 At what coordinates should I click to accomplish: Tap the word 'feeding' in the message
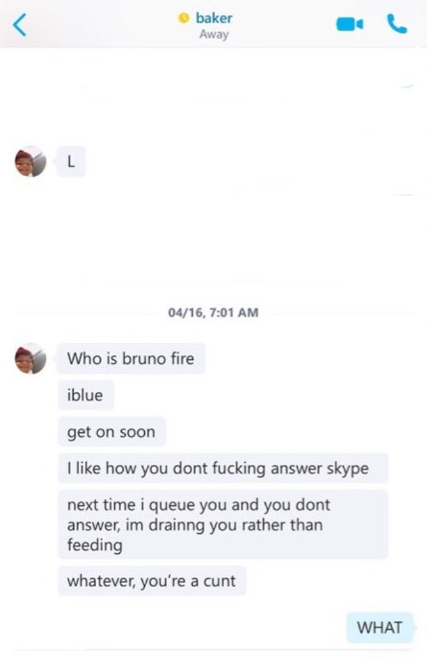click(95, 545)
